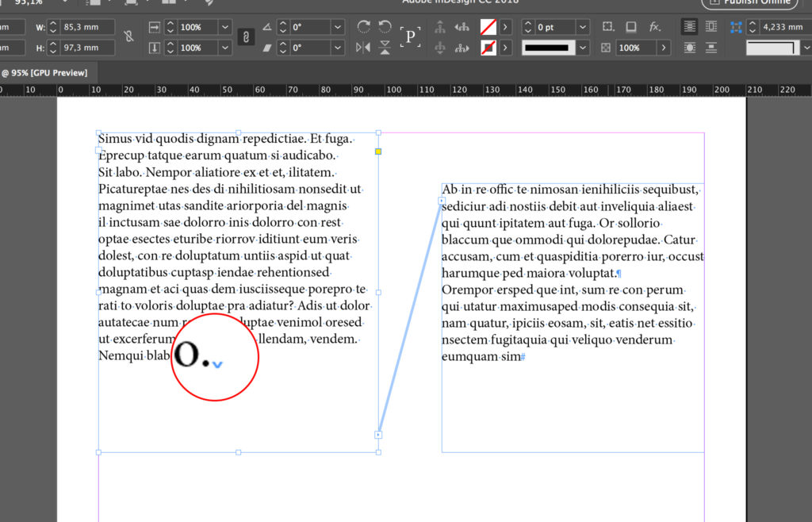The height and width of the screenshot is (522, 812).
Task: Click the Rotation Angle icon
Action: [x=267, y=27]
